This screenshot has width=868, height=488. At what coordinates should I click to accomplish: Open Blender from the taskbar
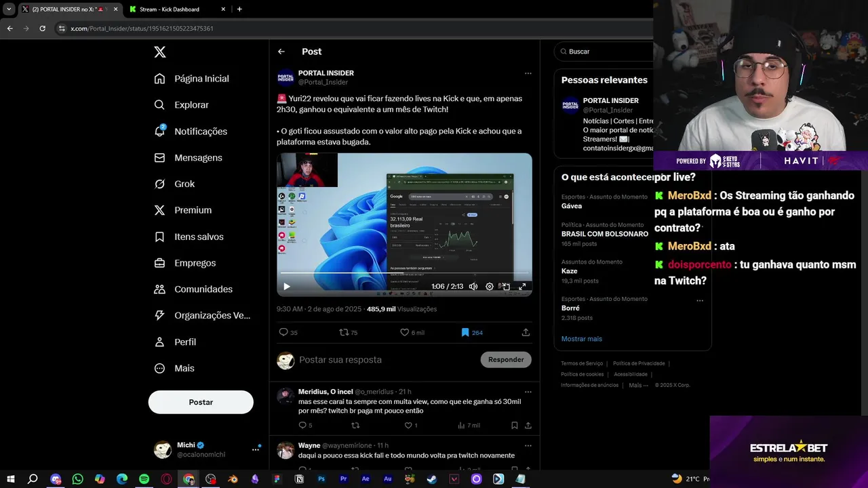233,479
